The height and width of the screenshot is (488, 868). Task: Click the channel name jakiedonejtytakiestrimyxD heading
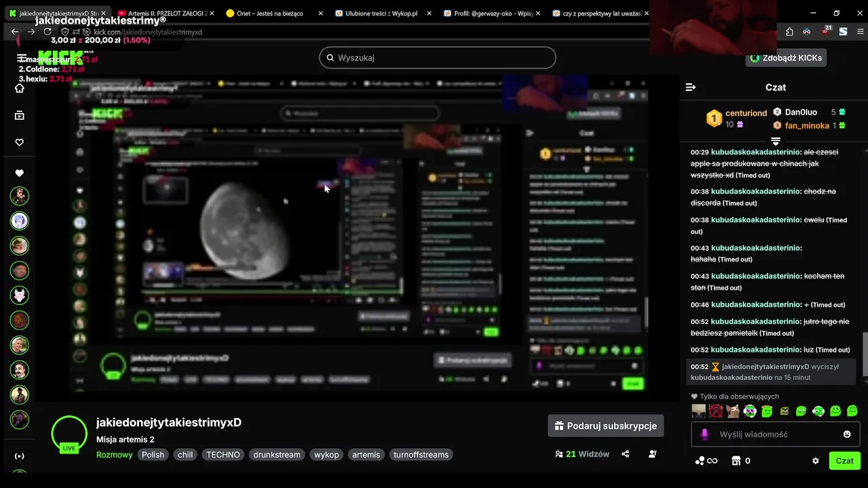(x=169, y=422)
